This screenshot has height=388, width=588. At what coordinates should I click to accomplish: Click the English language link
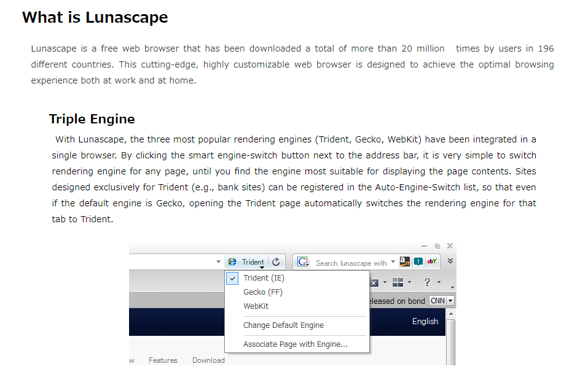[x=425, y=321]
